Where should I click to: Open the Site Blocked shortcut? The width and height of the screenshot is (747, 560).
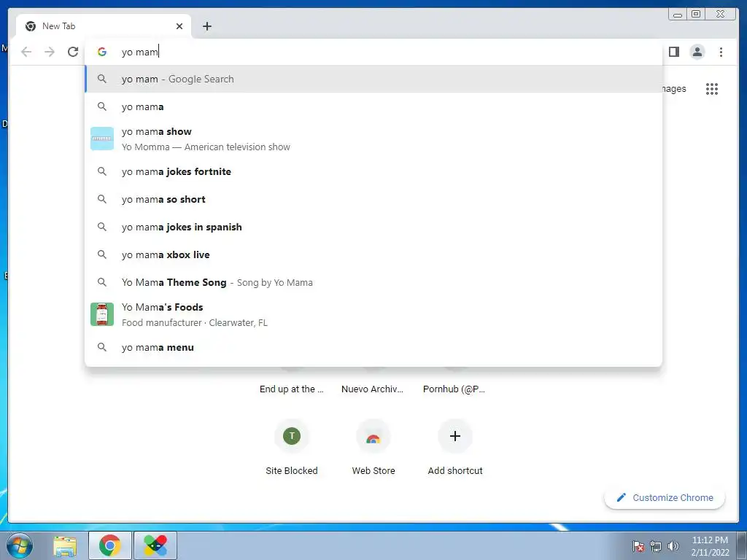coord(292,448)
